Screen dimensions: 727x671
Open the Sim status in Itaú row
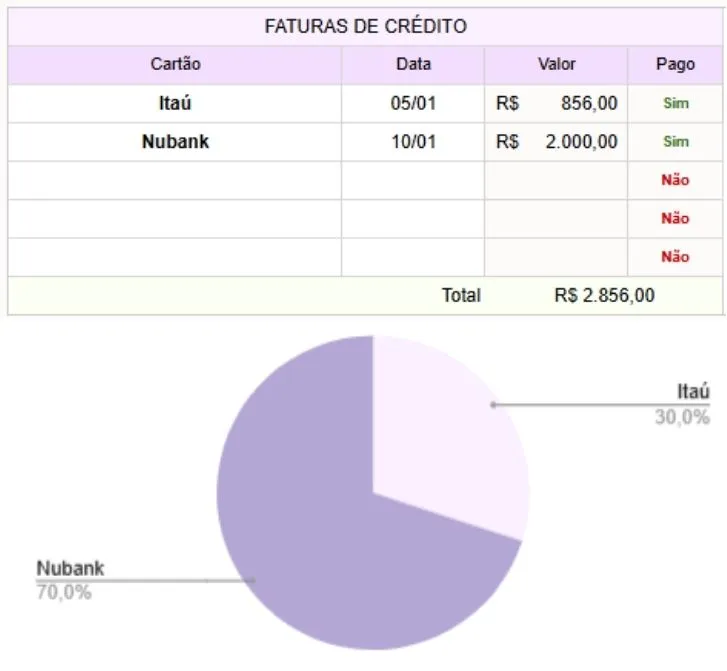675,103
